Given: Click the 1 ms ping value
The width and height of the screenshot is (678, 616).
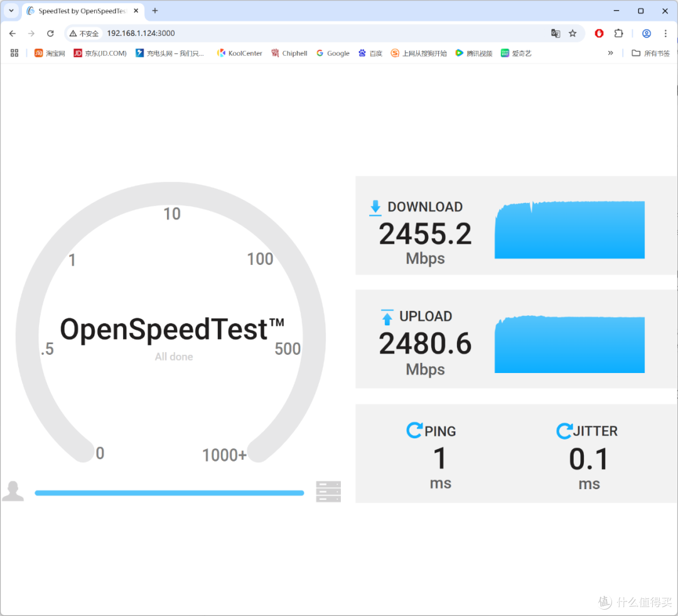Looking at the screenshot, I should point(440,458).
